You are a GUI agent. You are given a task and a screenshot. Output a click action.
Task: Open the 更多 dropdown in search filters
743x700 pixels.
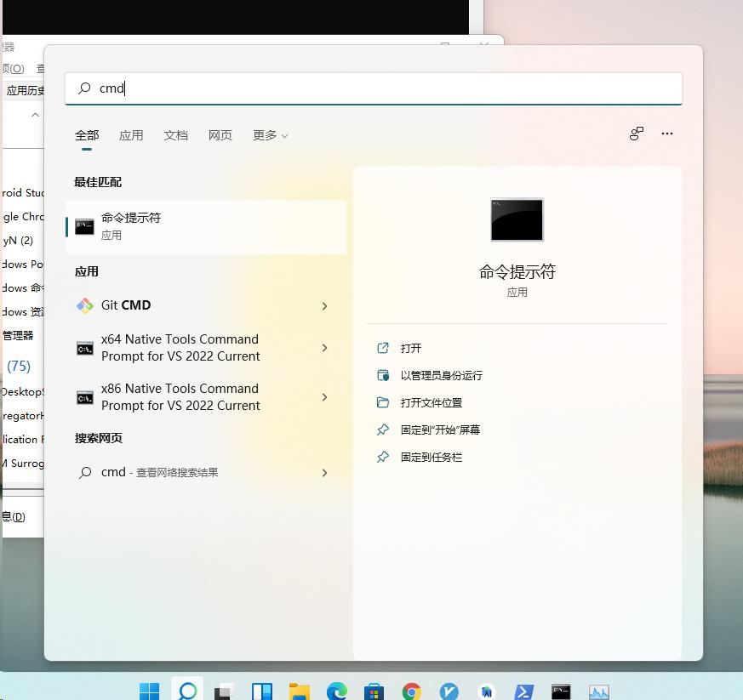pos(270,134)
